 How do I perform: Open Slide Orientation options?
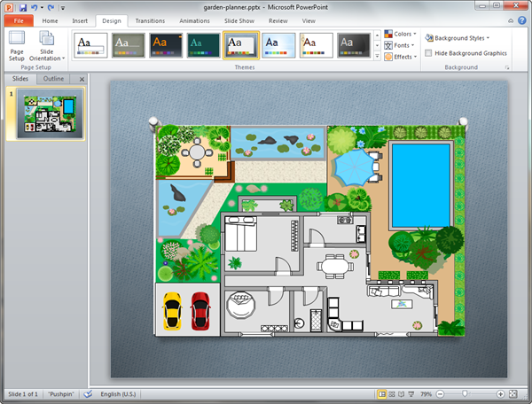(46, 46)
